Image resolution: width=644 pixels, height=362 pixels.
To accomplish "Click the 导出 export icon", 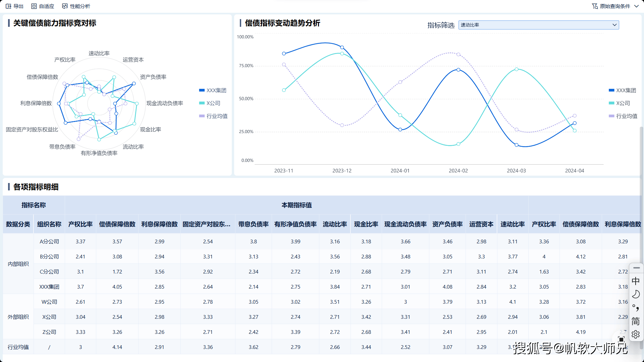I will coord(9,6).
